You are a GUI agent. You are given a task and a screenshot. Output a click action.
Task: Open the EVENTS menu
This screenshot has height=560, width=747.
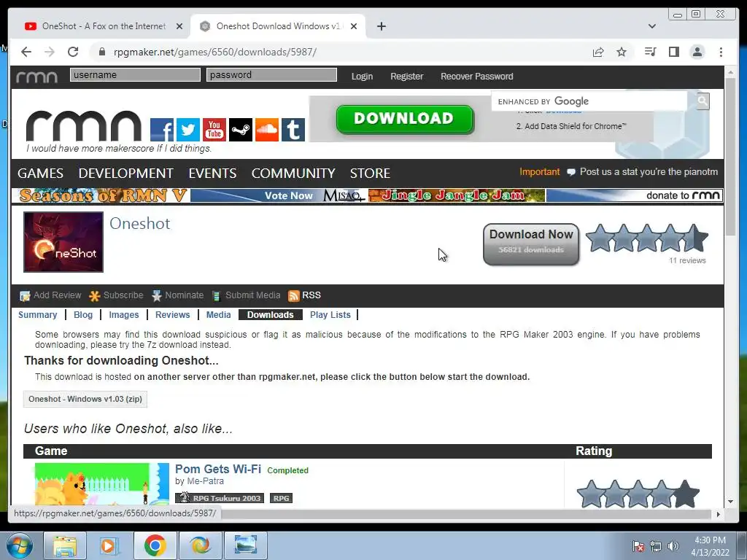212,173
